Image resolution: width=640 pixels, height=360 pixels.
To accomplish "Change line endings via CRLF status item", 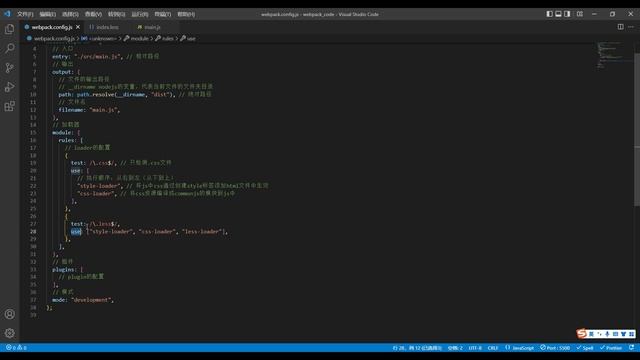I will coord(493,348).
